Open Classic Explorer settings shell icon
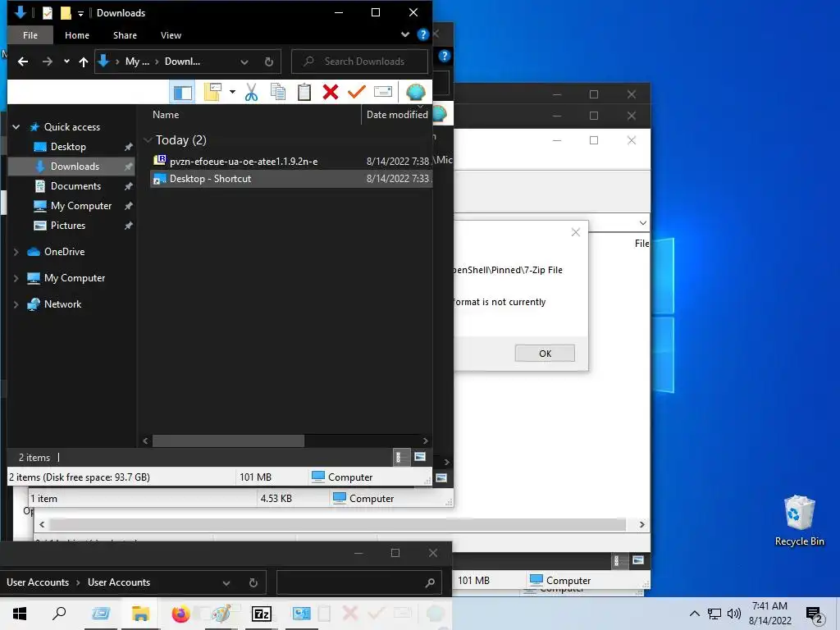The image size is (840, 630). click(x=415, y=92)
